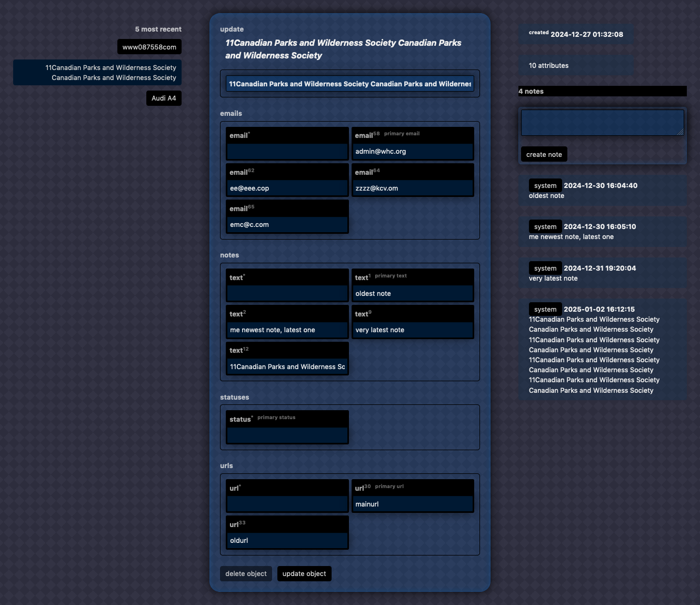This screenshot has height=605, width=700.
Task: Click the delete object button
Action: (x=246, y=574)
